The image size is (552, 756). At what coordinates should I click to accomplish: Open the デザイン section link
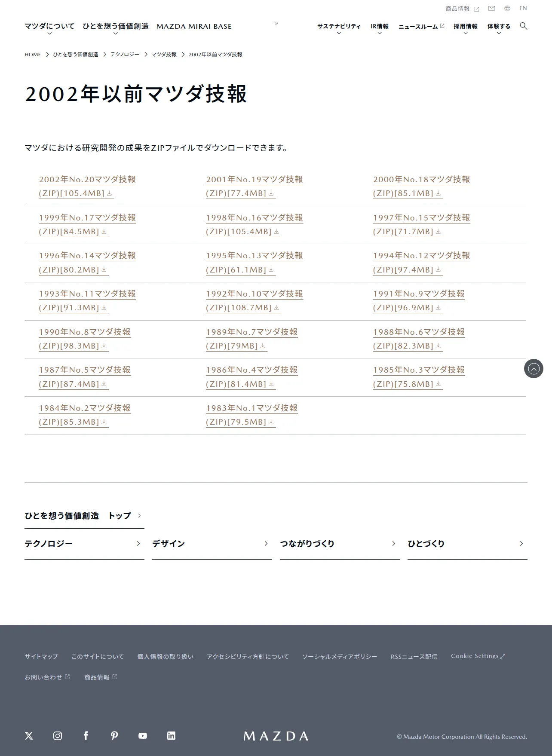[x=212, y=544]
